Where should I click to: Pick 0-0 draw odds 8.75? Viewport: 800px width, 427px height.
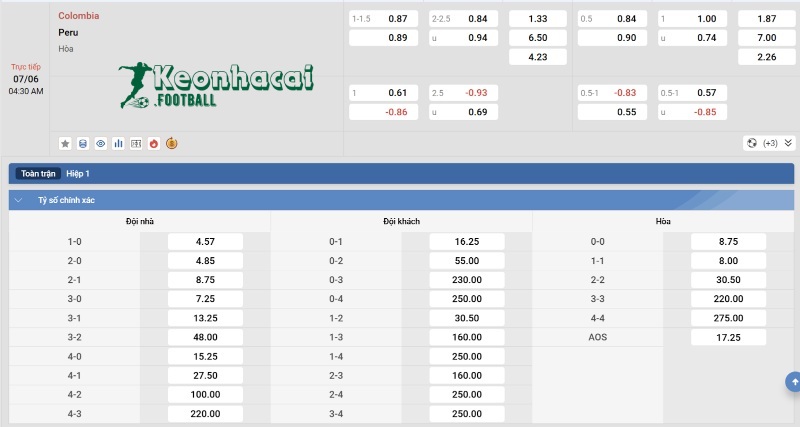point(728,241)
